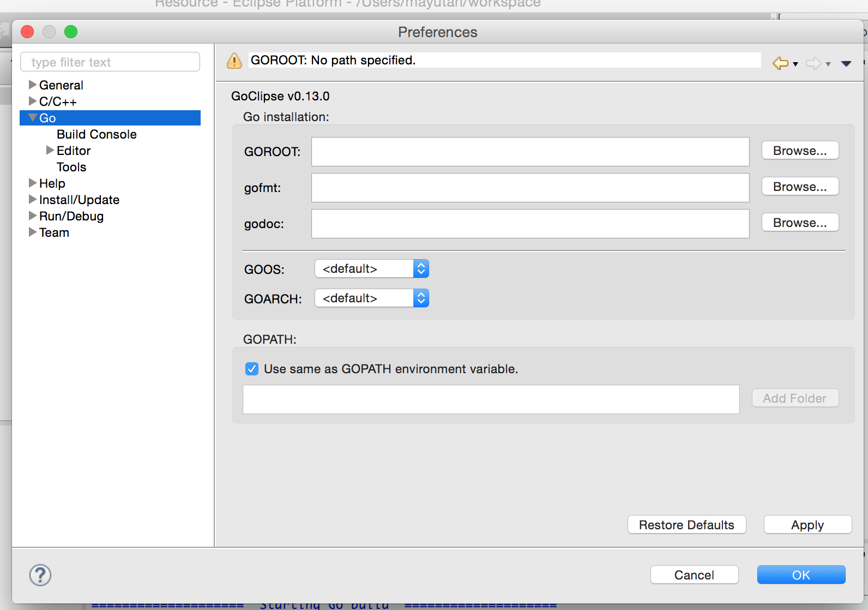The height and width of the screenshot is (610, 868).
Task: Open the back history dropdown arrow
Action: point(795,64)
